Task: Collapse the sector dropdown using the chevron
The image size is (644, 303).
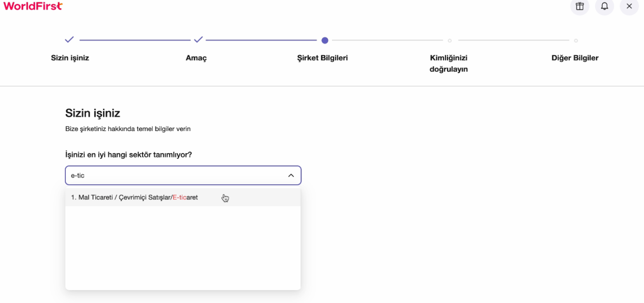Action: [x=291, y=176]
